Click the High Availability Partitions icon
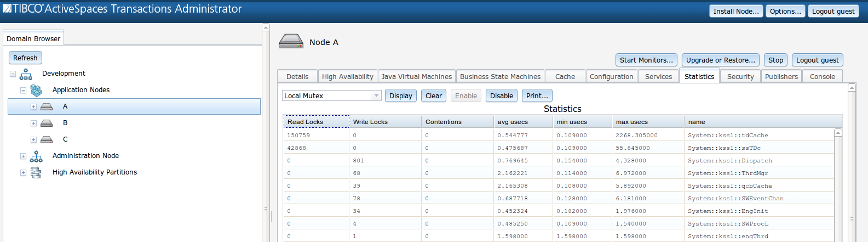The image size is (868, 242). tap(36, 172)
